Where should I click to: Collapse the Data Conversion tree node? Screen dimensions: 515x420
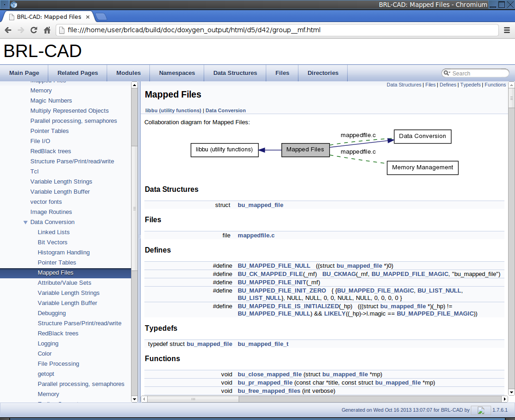click(25, 222)
